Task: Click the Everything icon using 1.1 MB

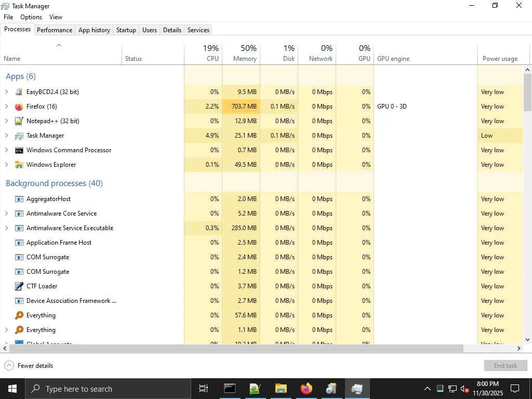Action: 19,330
